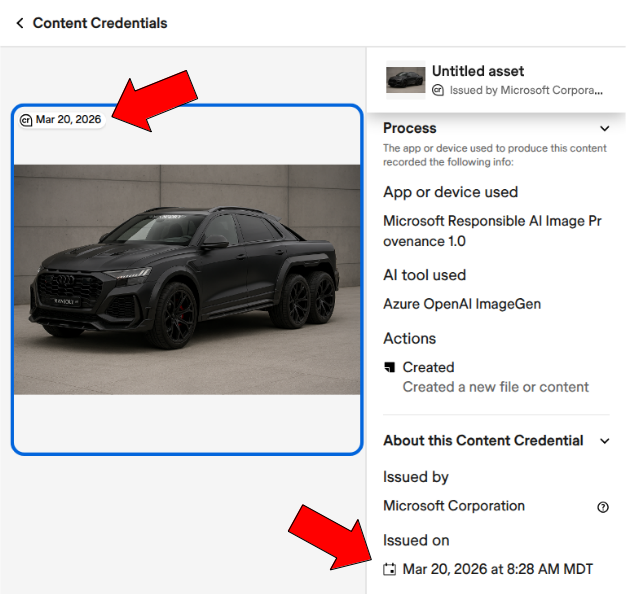This screenshot has height=594, width=626.
Task: Click About this Content Credential heading
Action: pyautogui.click(x=483, y=440)
